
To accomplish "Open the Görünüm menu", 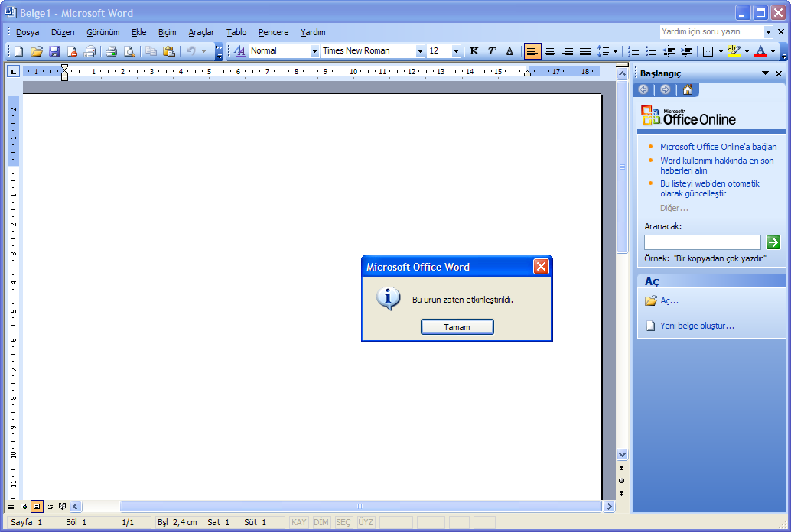I will click(x=103, y=32).
